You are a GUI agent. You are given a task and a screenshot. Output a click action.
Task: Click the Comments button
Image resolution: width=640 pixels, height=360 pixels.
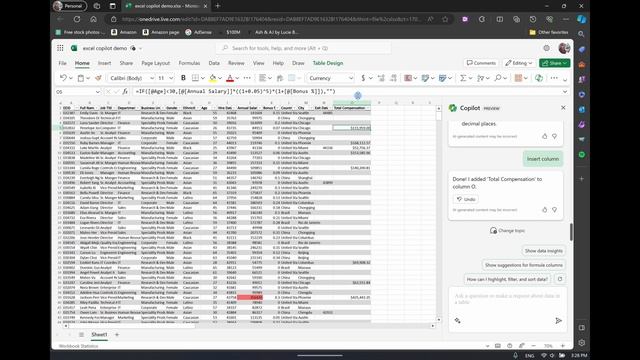[481, 63]
